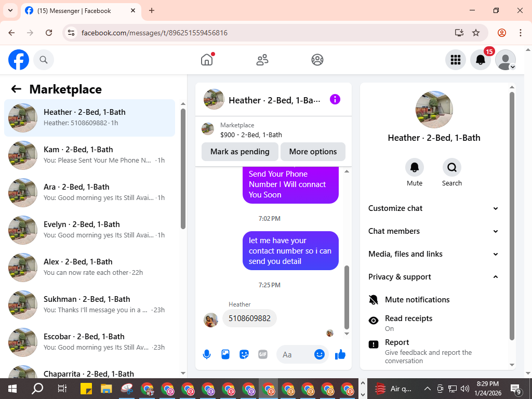The width and height of the screenshot is (532, 399).
Task: Open Kam 2-Bed, 1-Bath conversation
Action: [x=89, y=155]
